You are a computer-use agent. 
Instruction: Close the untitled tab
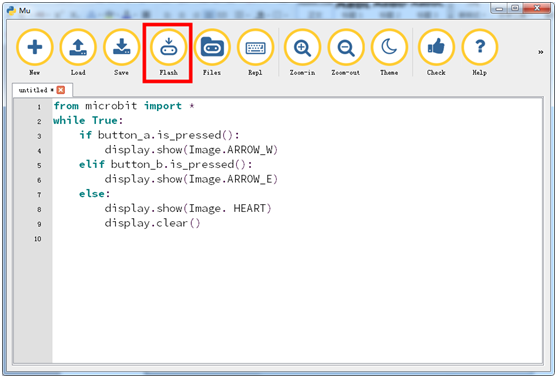[x=61, y=90]
